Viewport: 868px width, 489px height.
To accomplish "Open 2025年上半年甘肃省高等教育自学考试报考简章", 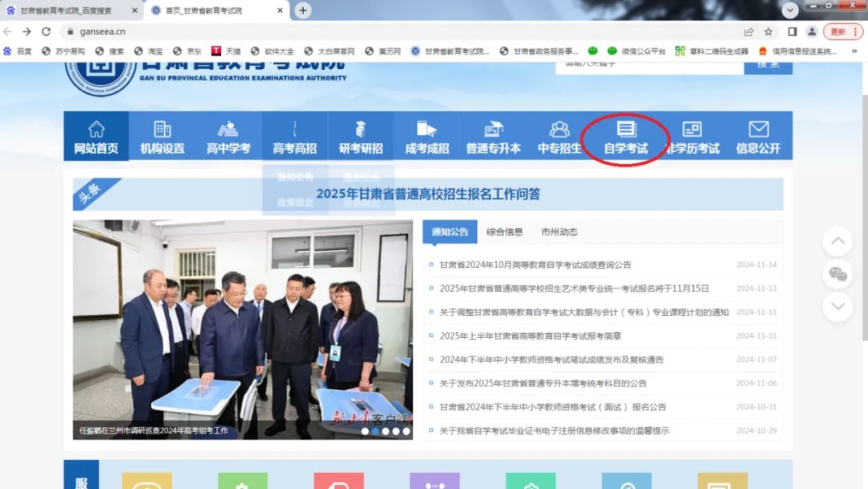I will 530,335.
